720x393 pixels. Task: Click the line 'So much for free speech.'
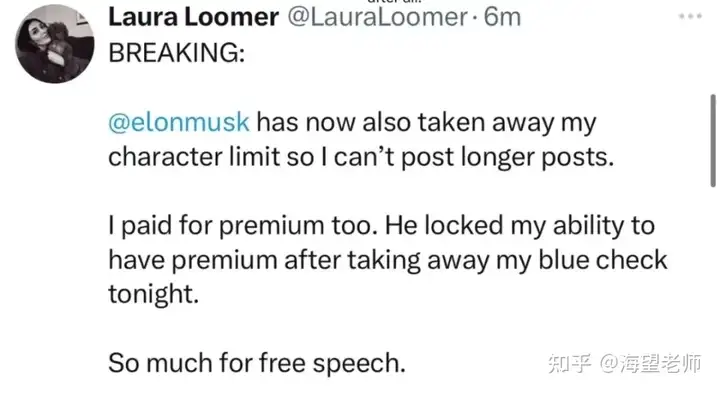coord(257,363)
